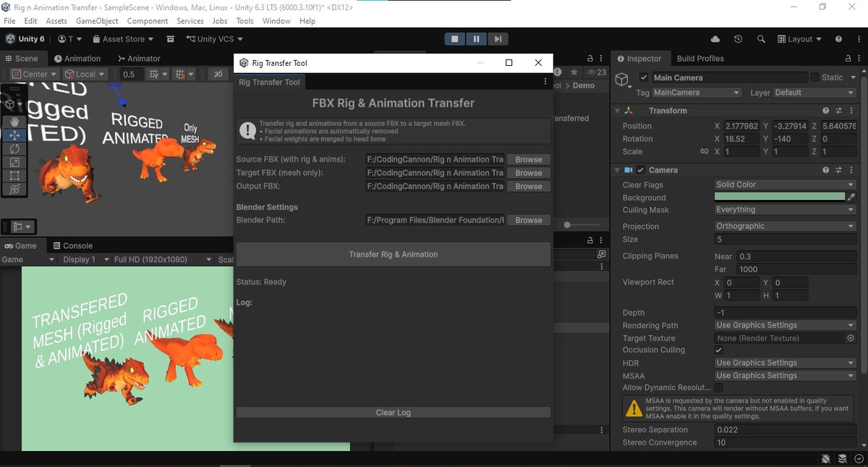The height and width of the screenshot is (467, 868).
Task: Select the Scale tool in Scene toolbar
Action: 14,162
